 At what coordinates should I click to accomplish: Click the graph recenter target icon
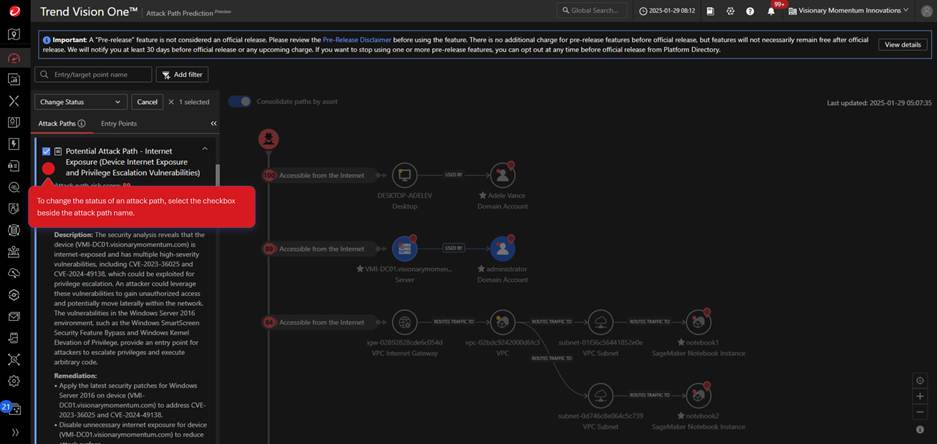[920, 381]
